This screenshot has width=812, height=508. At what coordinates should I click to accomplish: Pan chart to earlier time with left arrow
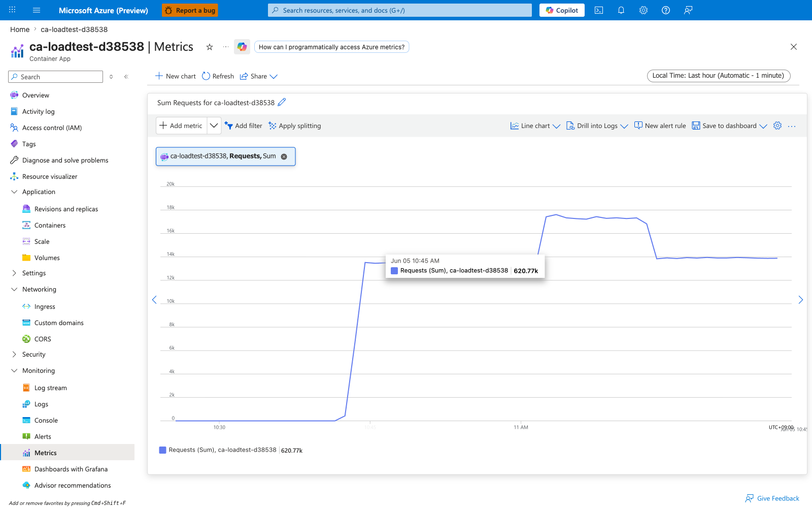(154, 300)
